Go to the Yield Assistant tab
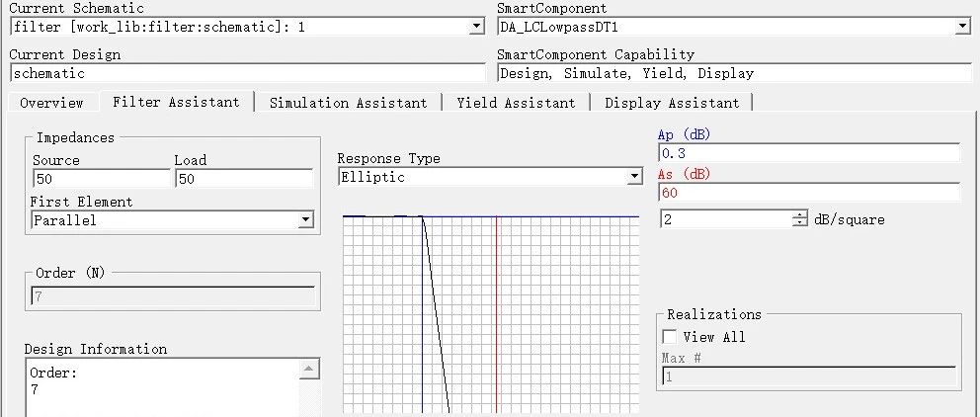The image size is (980, 417). (x=516, y=103)
